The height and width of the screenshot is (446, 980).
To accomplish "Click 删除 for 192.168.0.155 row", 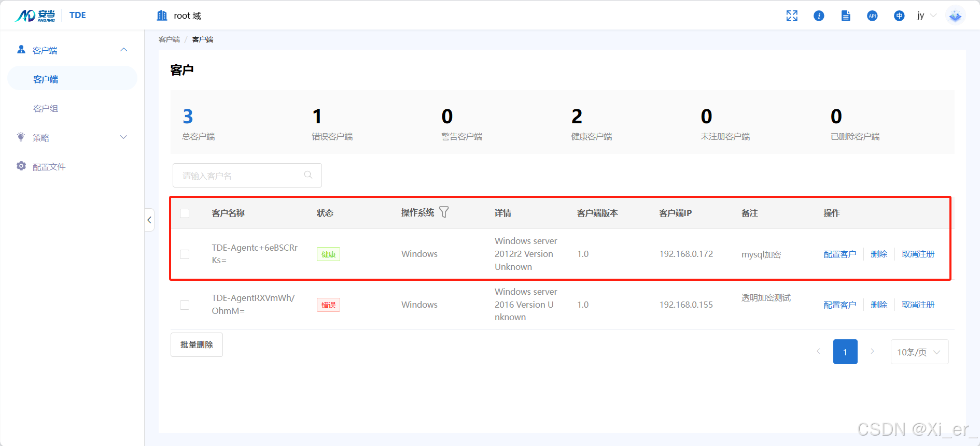I will click(x=879, y=305).
